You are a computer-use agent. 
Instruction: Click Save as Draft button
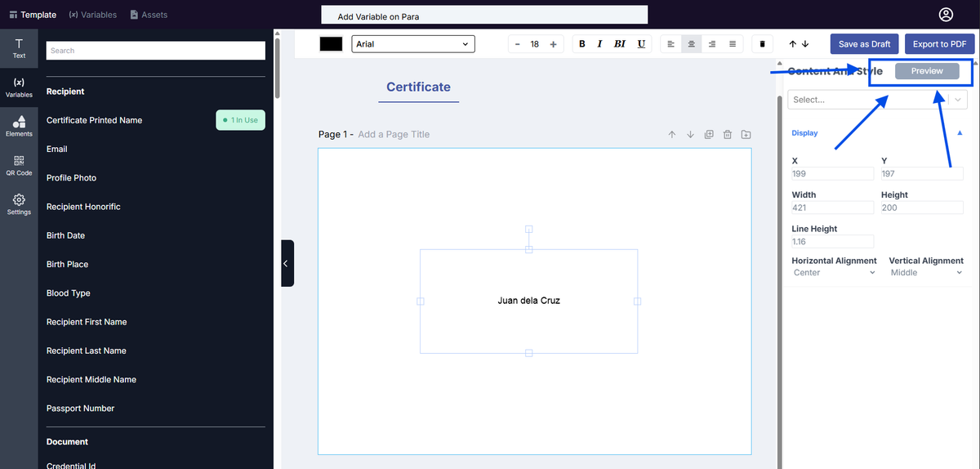point(865,44)
